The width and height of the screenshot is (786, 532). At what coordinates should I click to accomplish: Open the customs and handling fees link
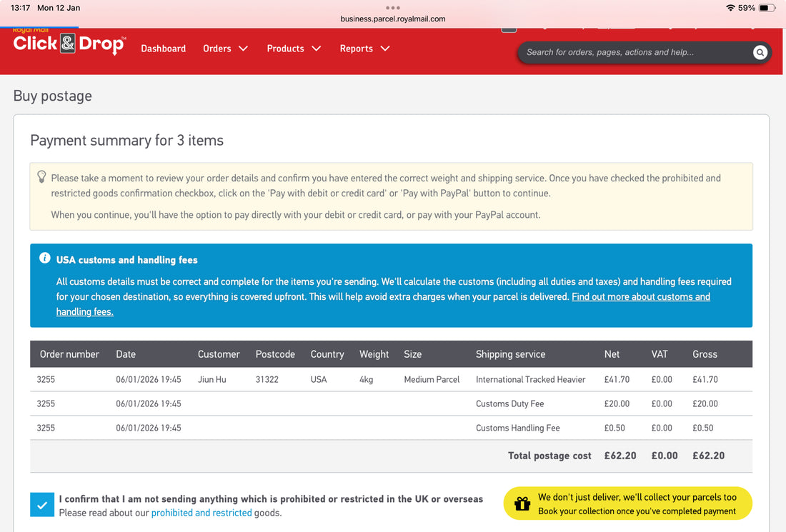[640, 296]
